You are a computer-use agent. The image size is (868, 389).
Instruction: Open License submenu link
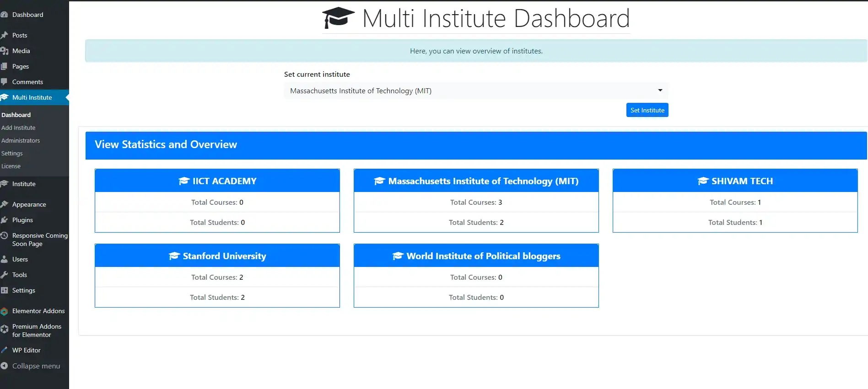11,166
